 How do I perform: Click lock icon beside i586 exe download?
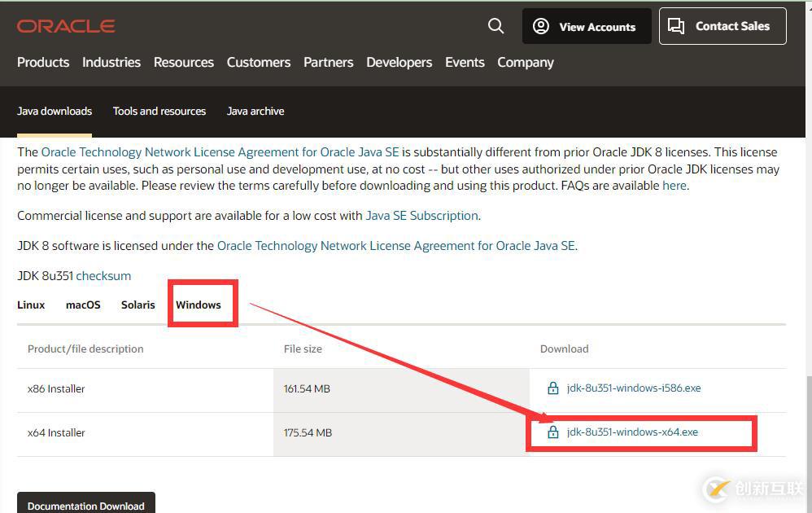[x=553, y=388]
